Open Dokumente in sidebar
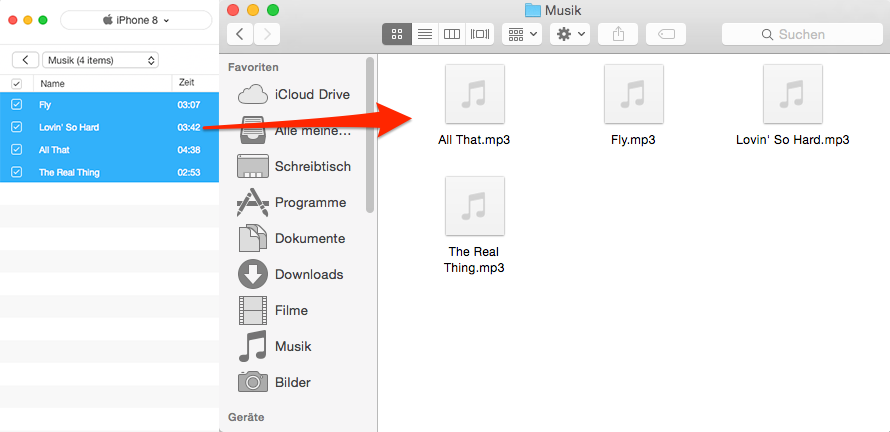Viewport: 890px width, 432px height. tap(291, 238)
